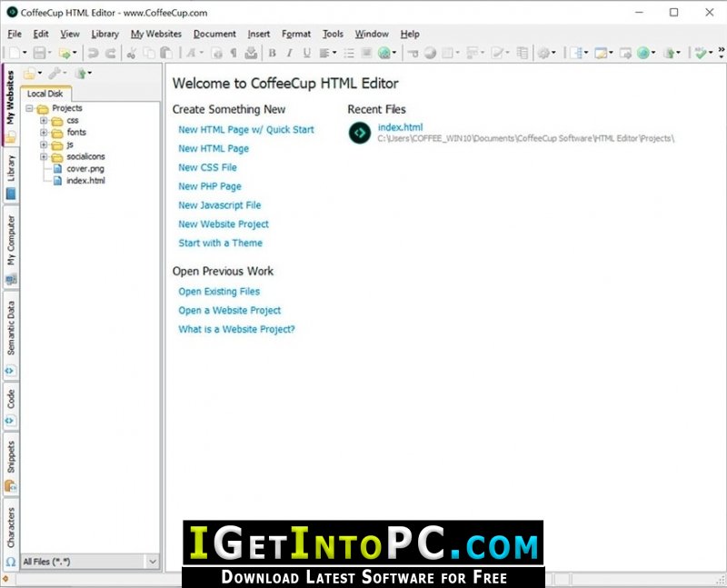Toggle Bold formatting
This screenshot has height=588, width=727.
tap(272, 53)
